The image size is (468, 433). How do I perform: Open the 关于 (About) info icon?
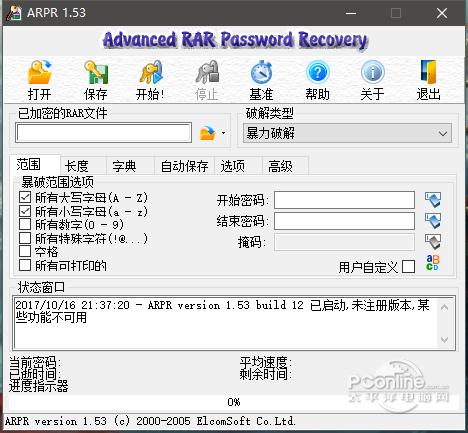coord(373,72)
